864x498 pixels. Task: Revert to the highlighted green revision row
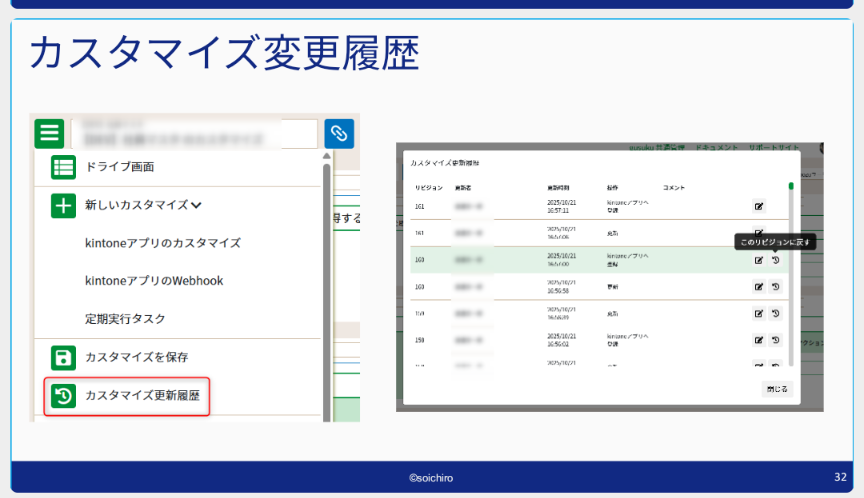click(776, 260)
